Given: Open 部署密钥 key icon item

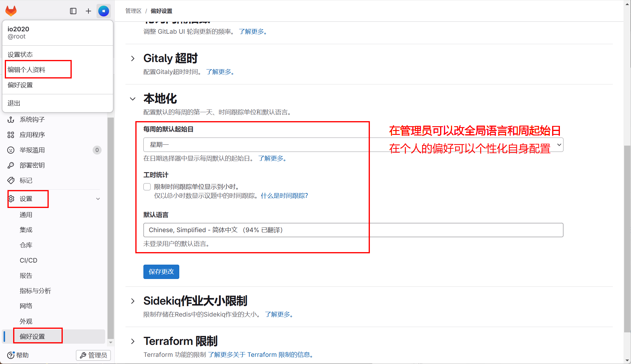Looking at the screenshot, I should coord(32,165).
